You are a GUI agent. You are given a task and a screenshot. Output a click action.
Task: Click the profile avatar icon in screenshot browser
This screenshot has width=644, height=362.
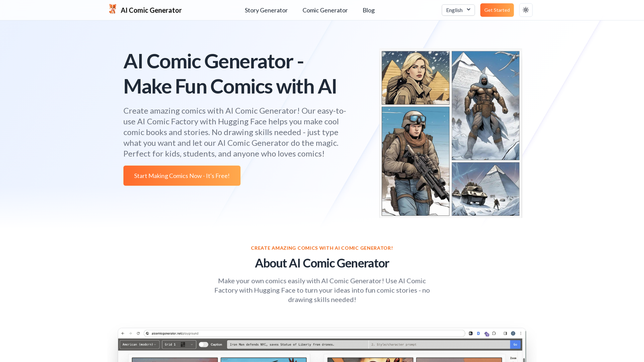coord(513,333)
